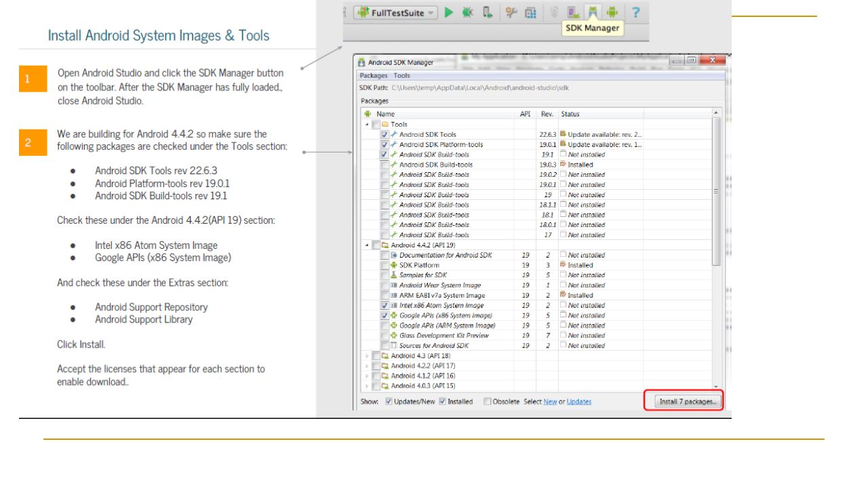Click the scrollbar down arrow in packages list

716,386
